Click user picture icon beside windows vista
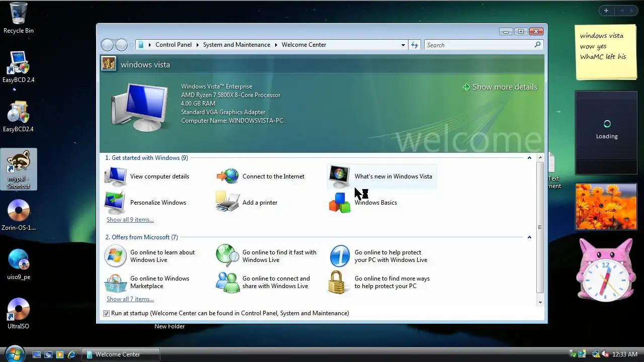 (109, 64)
